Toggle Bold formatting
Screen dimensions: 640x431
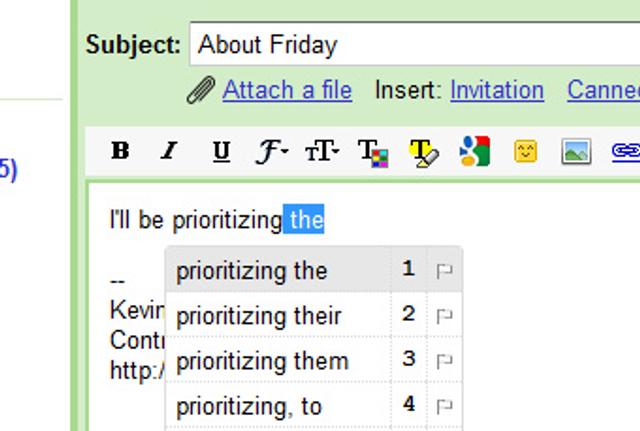pos(121,151)
